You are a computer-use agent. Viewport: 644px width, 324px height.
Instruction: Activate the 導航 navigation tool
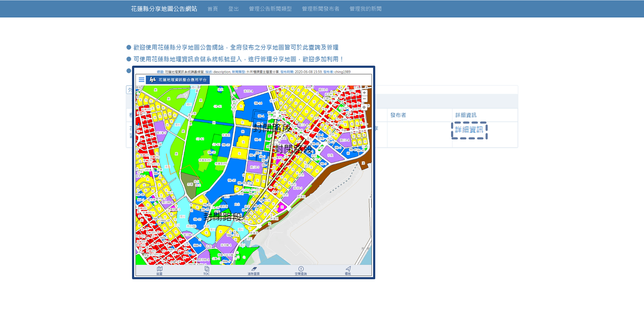348,270
